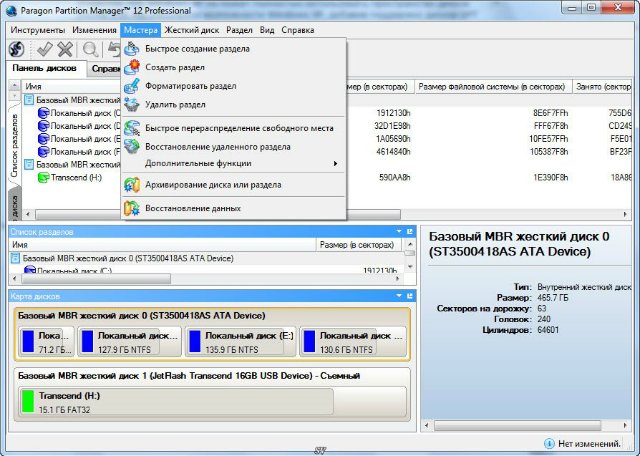Choose Форматировать раздел menu entry
Viewport: 640px width, 456px height.
click(x=234, y=86)
